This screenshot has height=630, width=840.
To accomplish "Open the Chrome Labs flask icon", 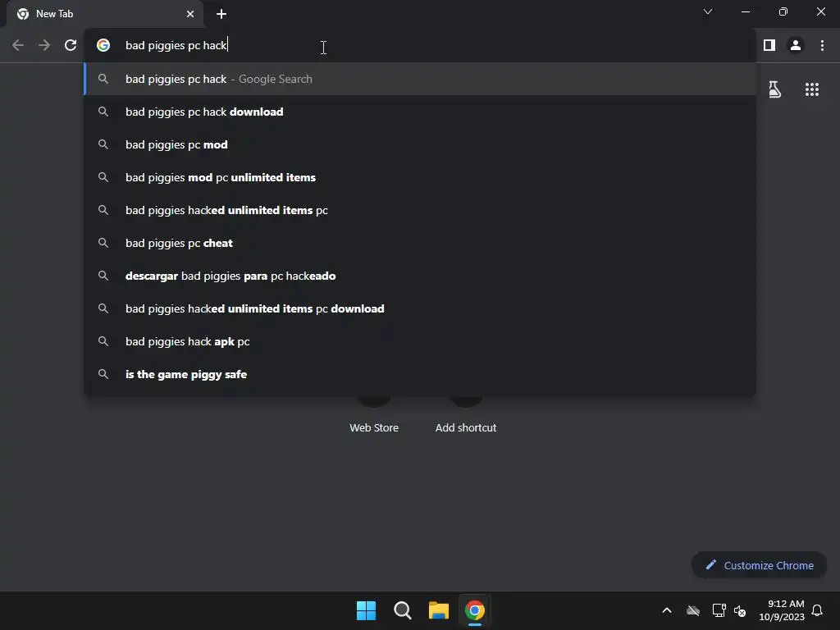I will click(774, 89).
